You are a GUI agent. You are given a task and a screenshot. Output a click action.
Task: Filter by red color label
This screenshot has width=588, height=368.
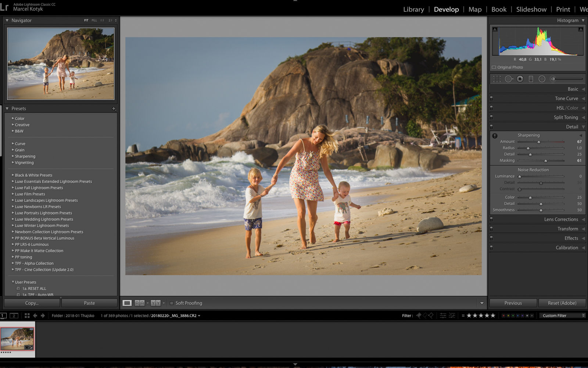[x=503, y=316]
